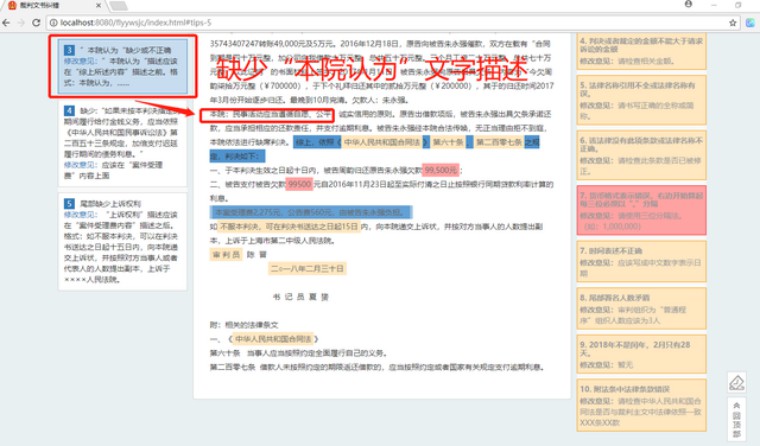Restore down the browser window

(x=738, y=5)
